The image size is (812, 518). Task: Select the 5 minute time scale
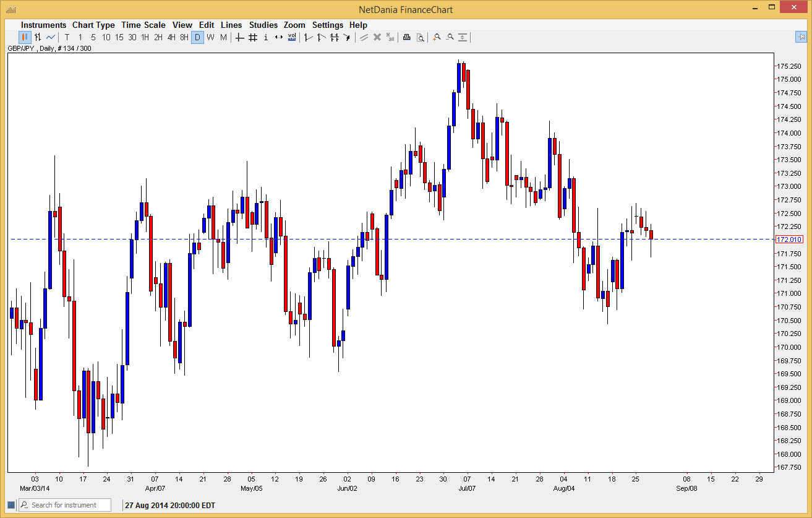coord(93,38)
